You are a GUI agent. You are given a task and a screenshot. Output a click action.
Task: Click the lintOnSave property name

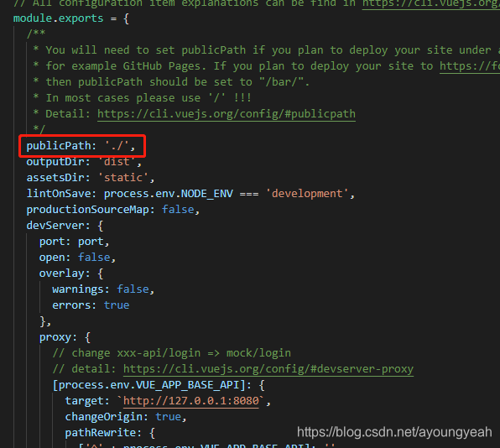point(59,194)
